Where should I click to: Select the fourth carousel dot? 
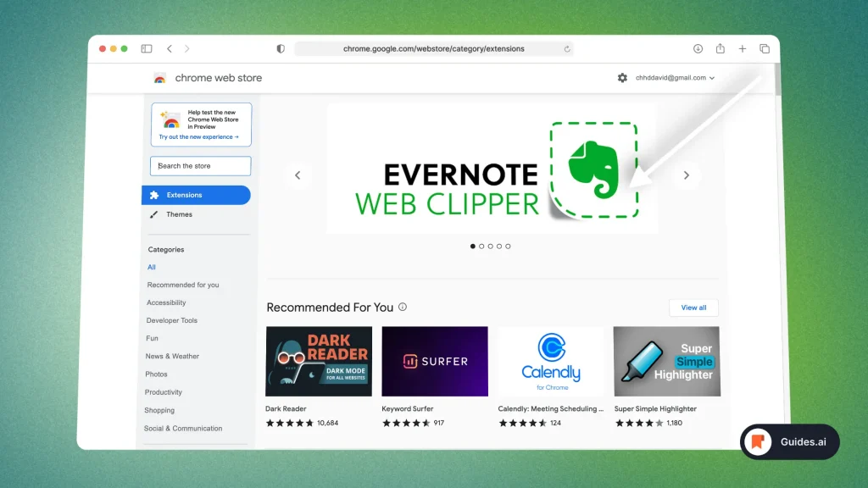tap(499, 247)
